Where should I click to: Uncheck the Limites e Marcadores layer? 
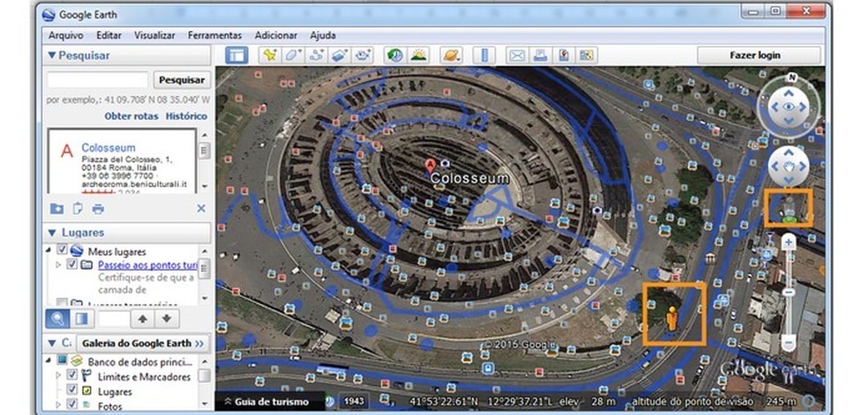click(72, 375)
